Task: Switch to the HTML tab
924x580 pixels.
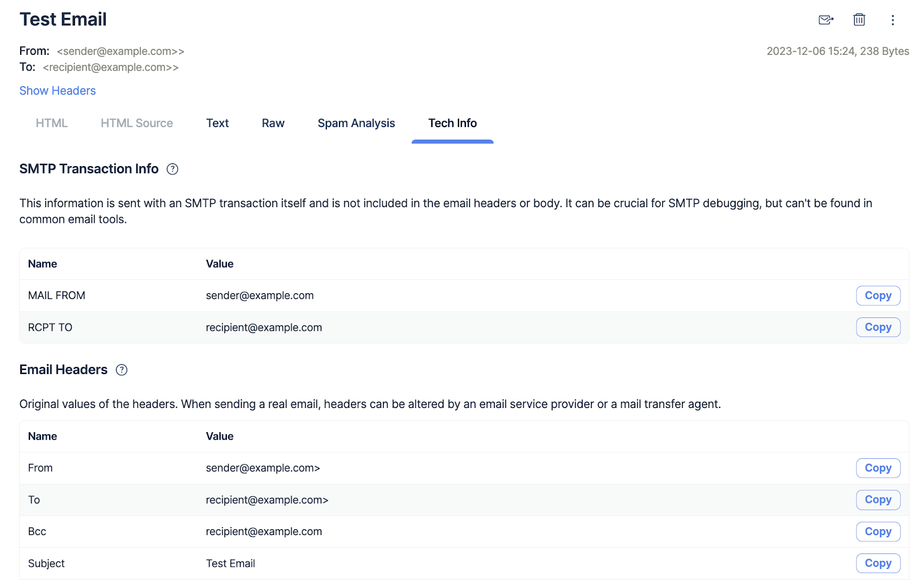Action: tap(51, 123)
